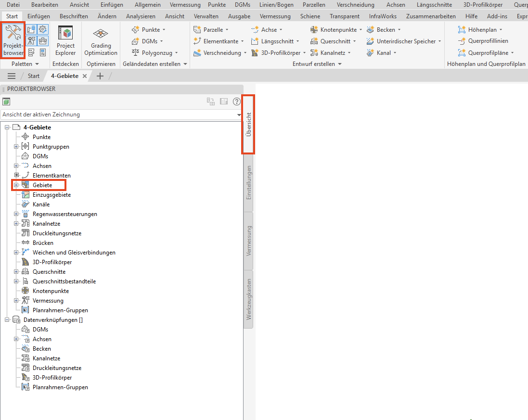The width and height of the screenshot is (528, 420).
Task: Open the Grading Optimization tool
Action: 101,40
